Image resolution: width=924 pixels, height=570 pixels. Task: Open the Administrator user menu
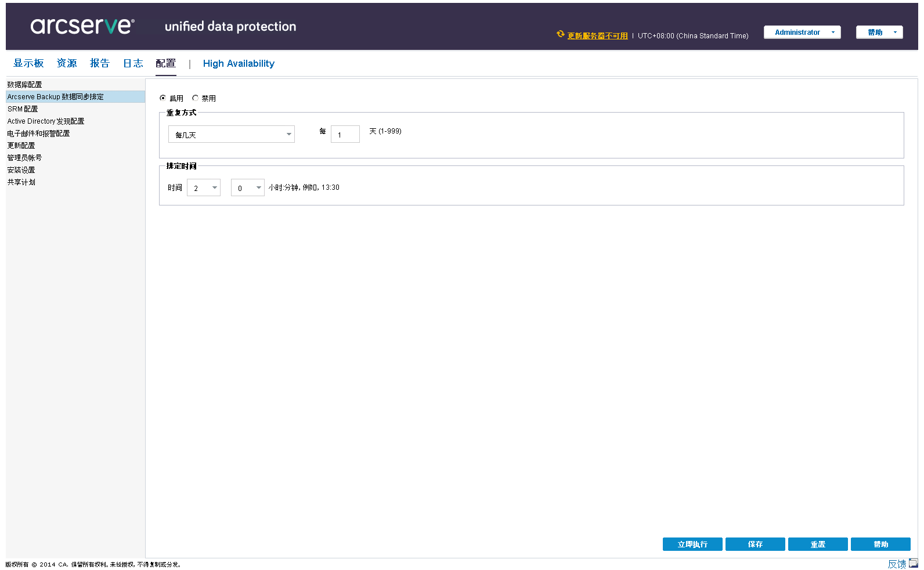tap(802, 33)
